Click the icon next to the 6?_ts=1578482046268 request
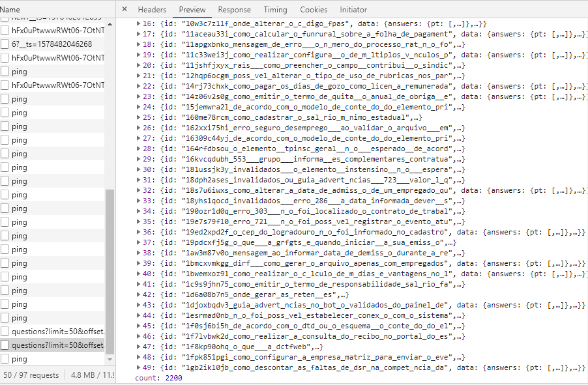The image size is (588, 385). pos(6,44)
